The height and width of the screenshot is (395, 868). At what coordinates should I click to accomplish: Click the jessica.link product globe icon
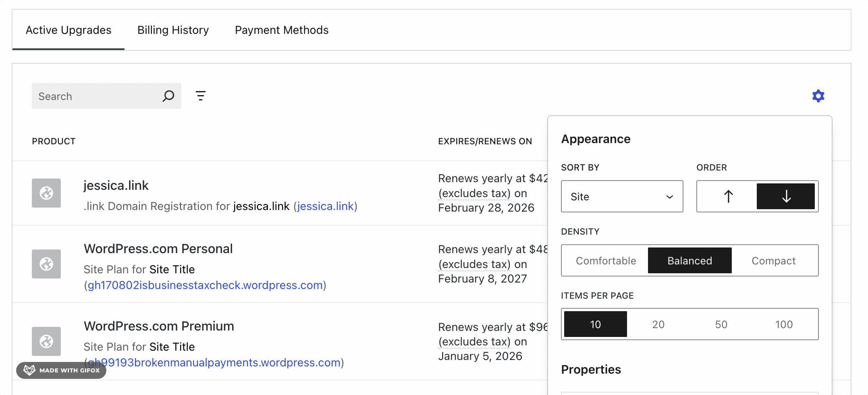click(x=46, y=193)
